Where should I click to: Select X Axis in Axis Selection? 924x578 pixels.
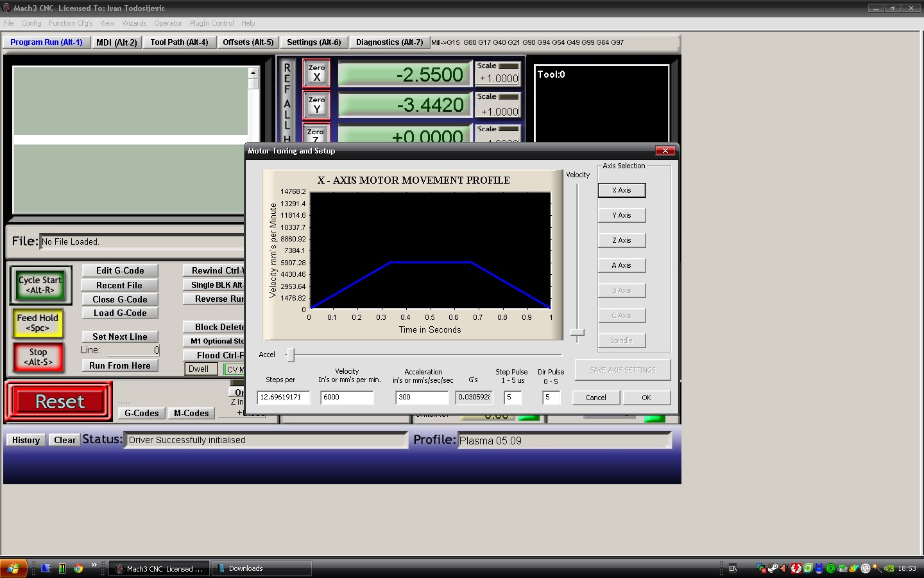click(x=621, y=190)
